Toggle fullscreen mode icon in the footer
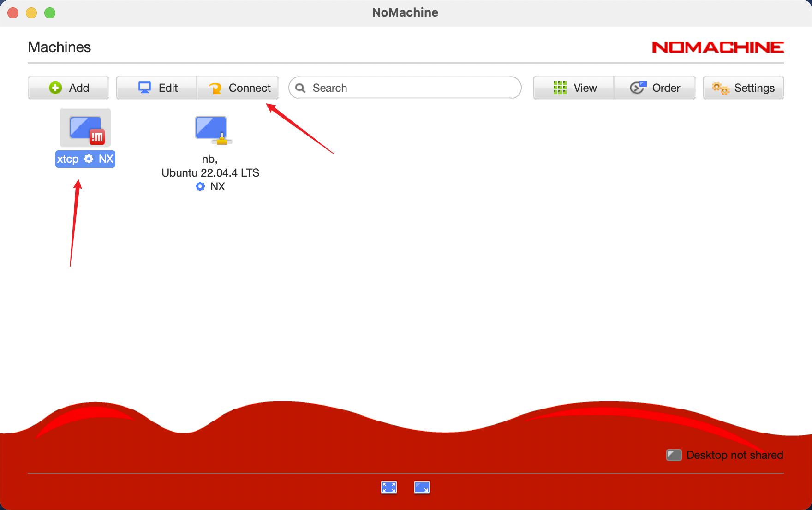Image resolution: width=812 pixels, height=510 pixels. click(389, 487)
